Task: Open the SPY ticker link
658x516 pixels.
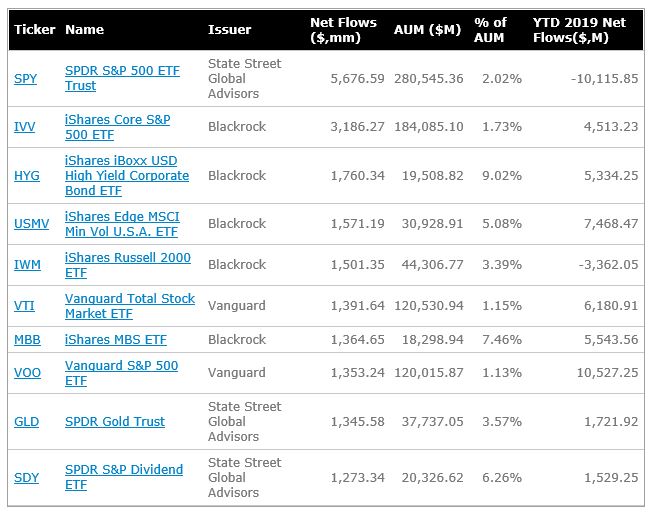Action: (26, 78)
